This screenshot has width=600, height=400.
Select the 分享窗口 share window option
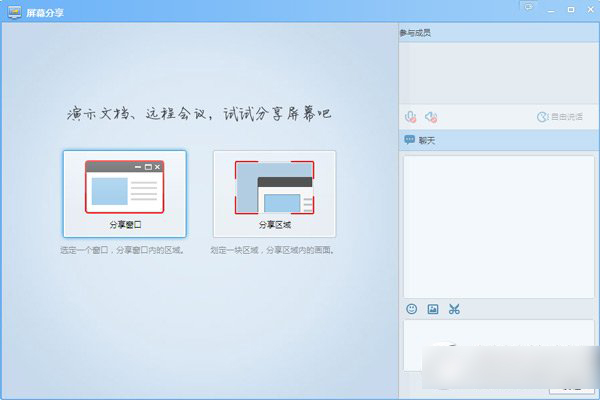click(125, 194)
